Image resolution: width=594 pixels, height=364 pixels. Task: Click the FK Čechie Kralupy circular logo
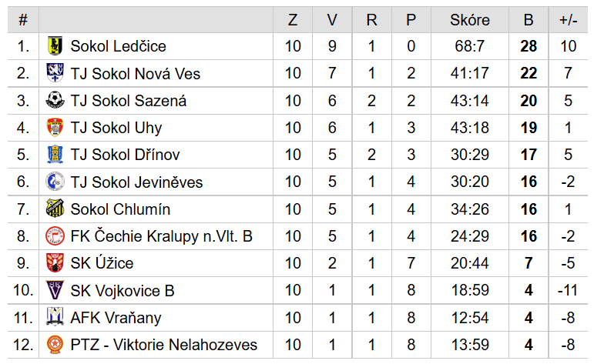pyautogui.click(x=55, y=236)
